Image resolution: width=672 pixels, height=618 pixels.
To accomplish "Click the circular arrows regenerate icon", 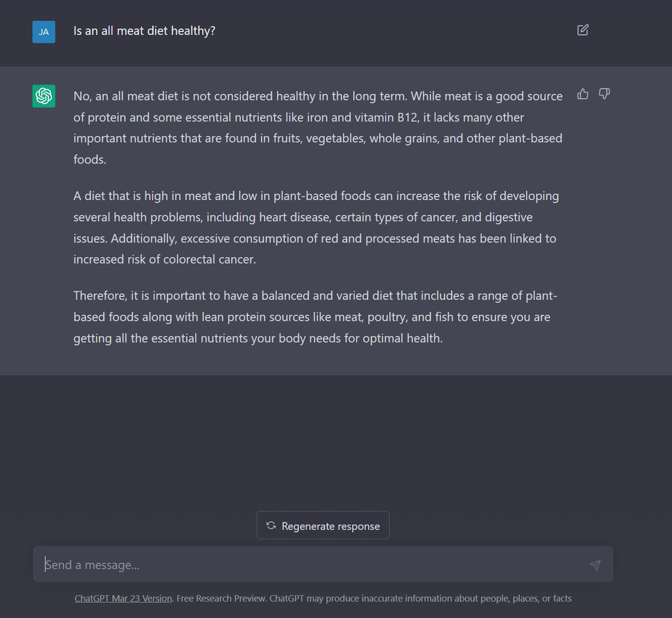I will 271,525.
